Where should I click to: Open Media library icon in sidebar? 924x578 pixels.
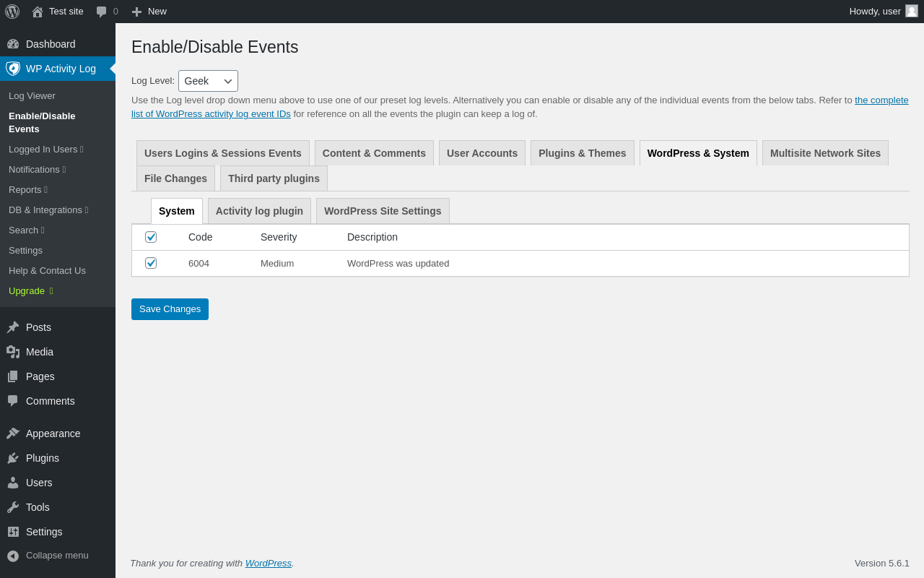click(x=13, y=352)
